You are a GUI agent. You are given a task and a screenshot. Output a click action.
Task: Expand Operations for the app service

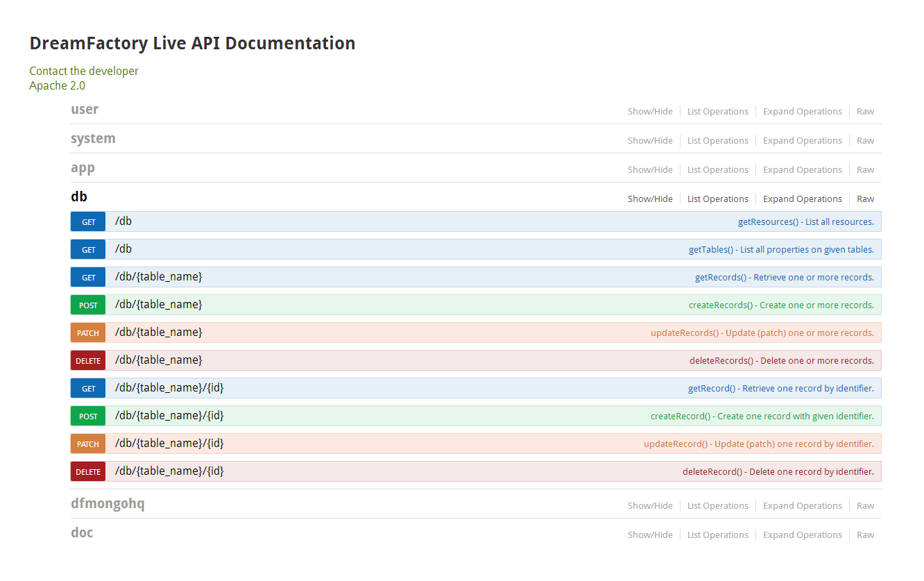[x=802, y=169]
